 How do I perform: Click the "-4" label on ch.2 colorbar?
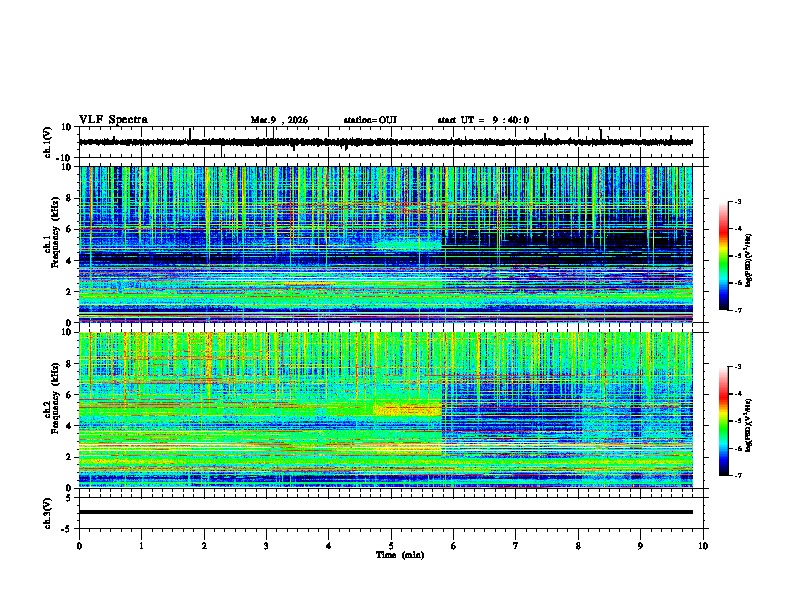pos(737,394)
